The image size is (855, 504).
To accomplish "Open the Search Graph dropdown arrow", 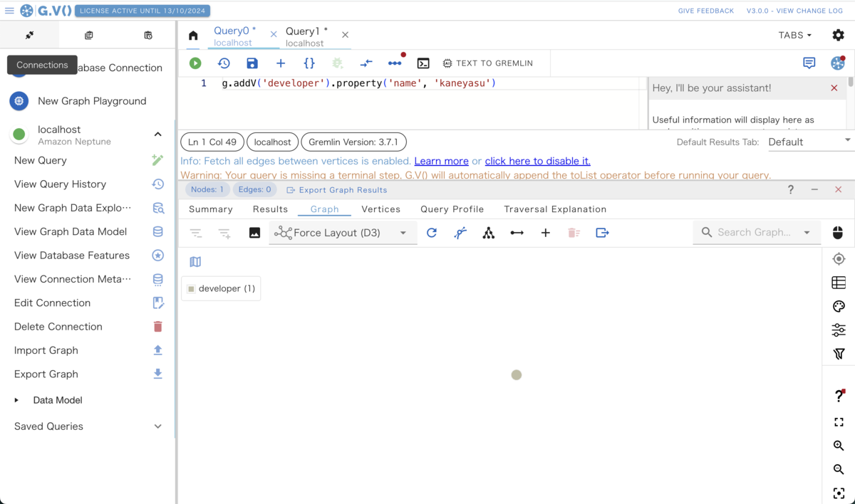I will 807,233.
